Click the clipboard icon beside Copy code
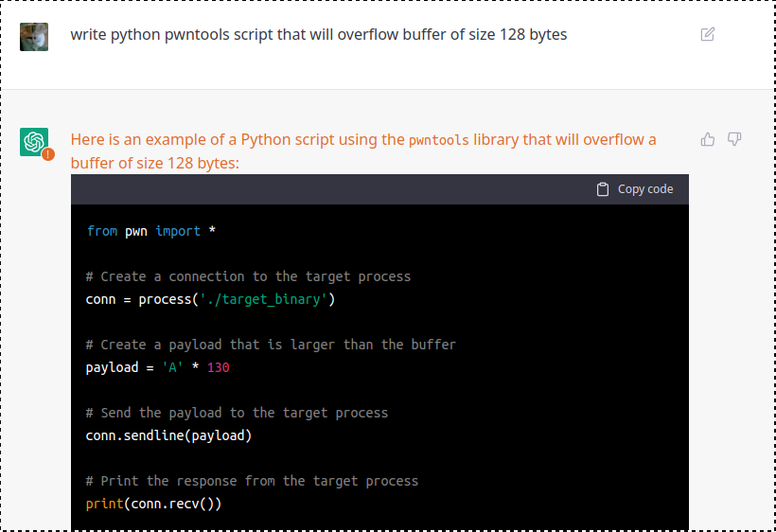The width and height of the screenshot is (776, 532). tap(602, 189)
